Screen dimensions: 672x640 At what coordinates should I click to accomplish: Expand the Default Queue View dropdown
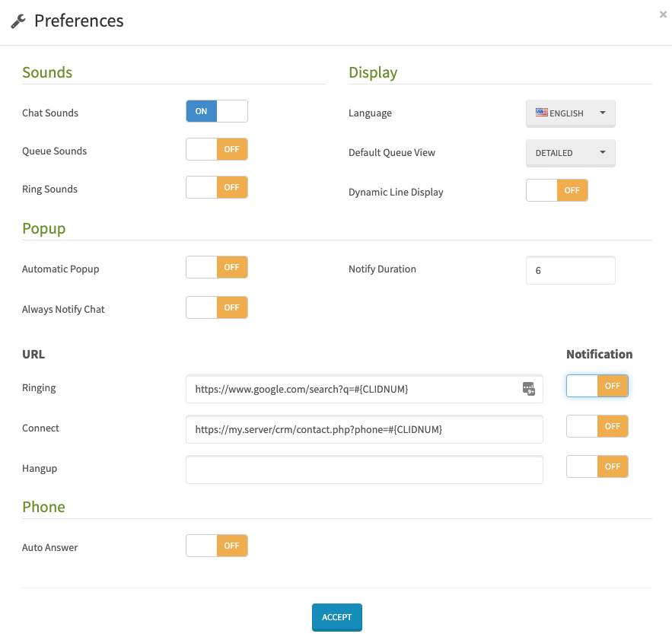(x=571, y=153)
